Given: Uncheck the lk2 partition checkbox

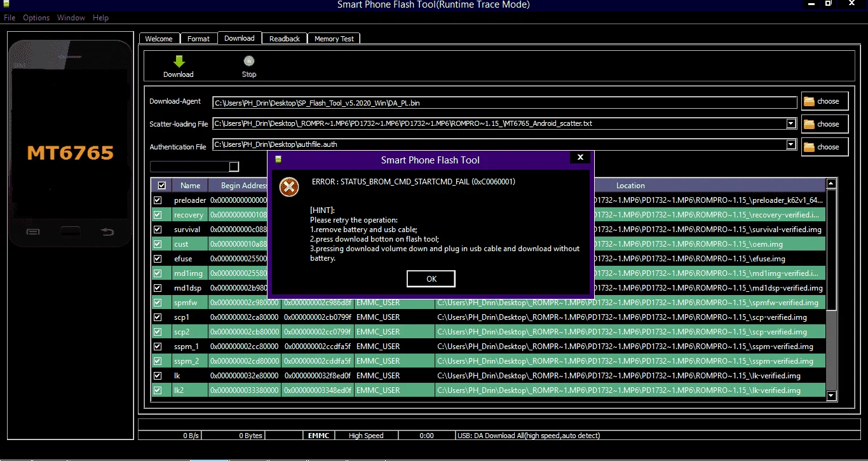Looking at the screenshot, I should click(x=158, y=390).
